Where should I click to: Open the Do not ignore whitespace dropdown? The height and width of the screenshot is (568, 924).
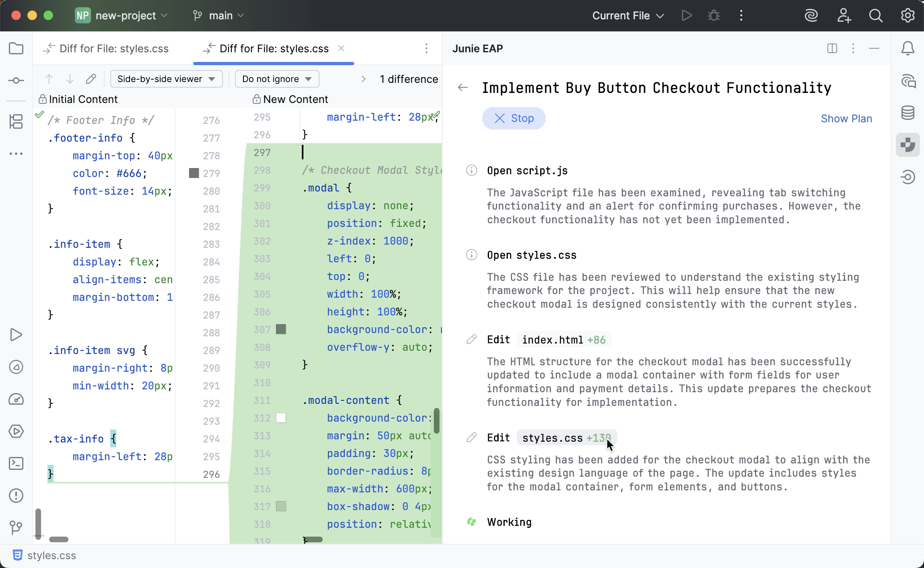(x=276, y=79)
